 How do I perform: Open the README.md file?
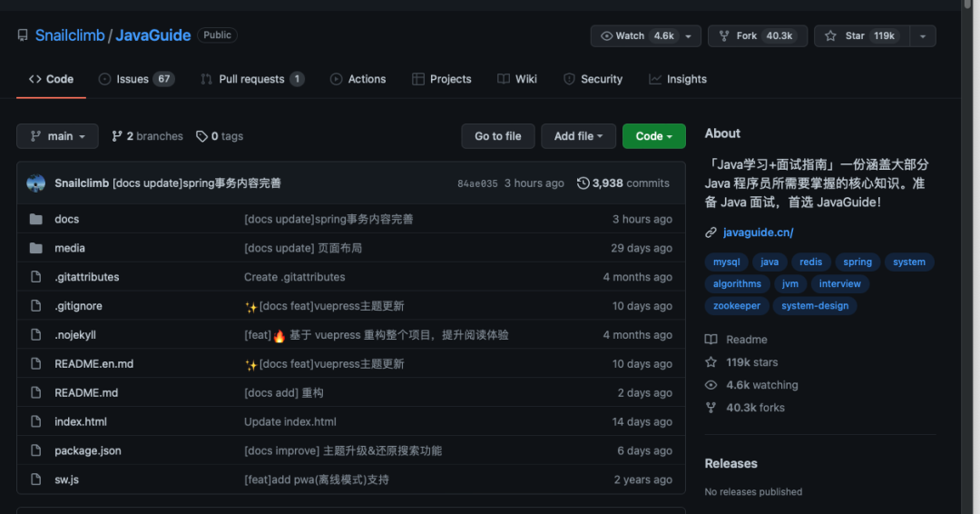[86, 392]
